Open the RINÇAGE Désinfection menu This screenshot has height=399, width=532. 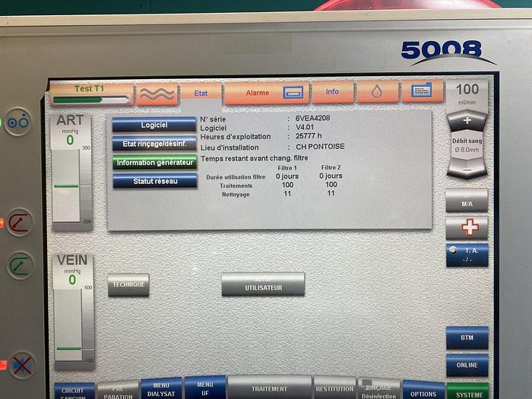pos(378,389)
